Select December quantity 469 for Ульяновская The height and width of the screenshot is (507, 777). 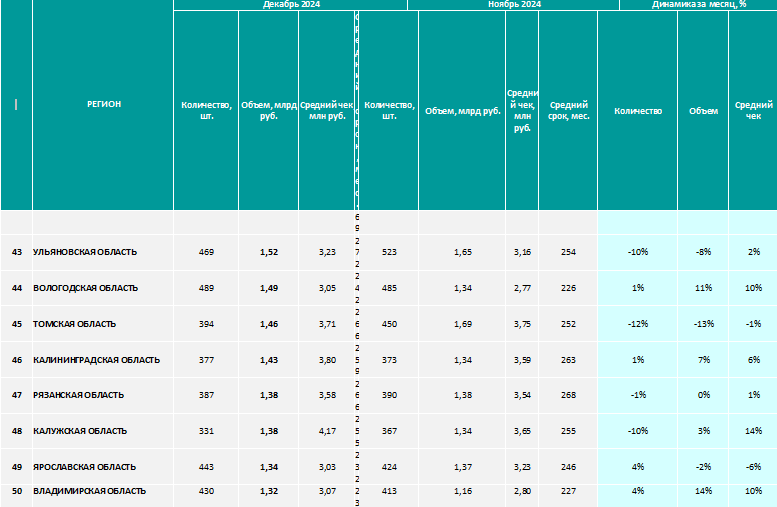[x=206, y=252]
